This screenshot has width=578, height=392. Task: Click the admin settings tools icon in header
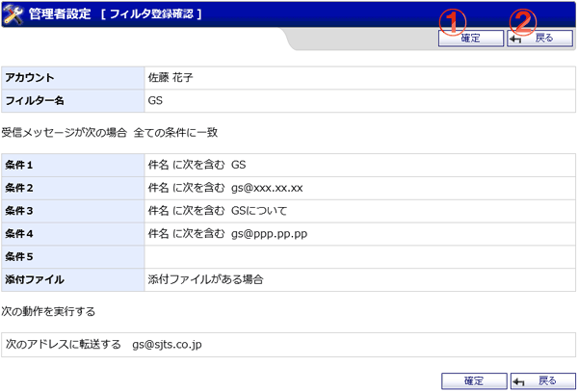click(13, 14)
